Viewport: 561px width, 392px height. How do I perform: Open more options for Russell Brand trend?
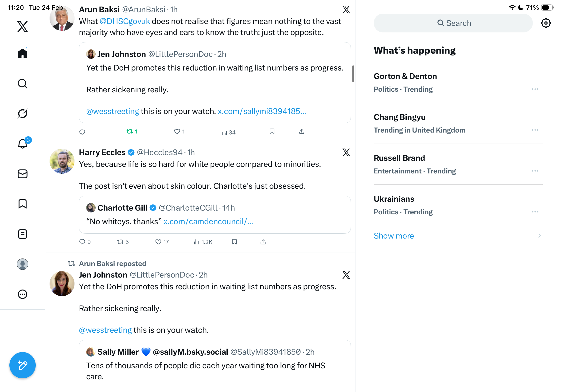coord(535,171)
